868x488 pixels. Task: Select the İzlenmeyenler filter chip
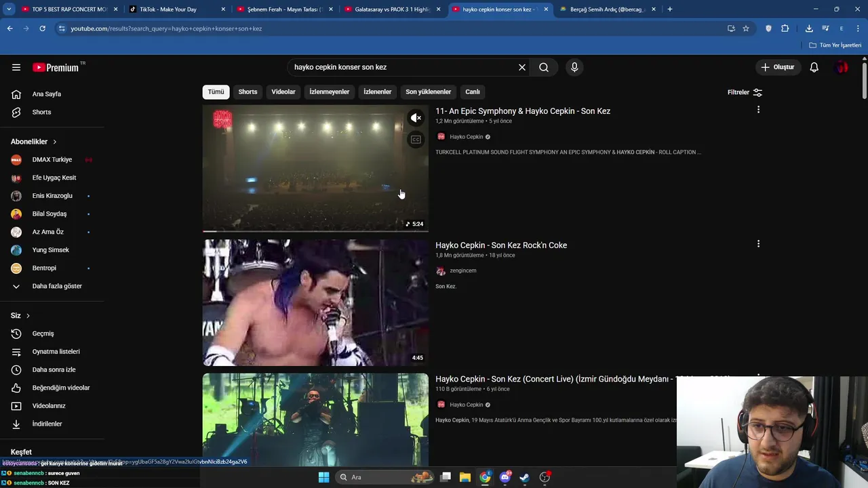coord(330,91)
